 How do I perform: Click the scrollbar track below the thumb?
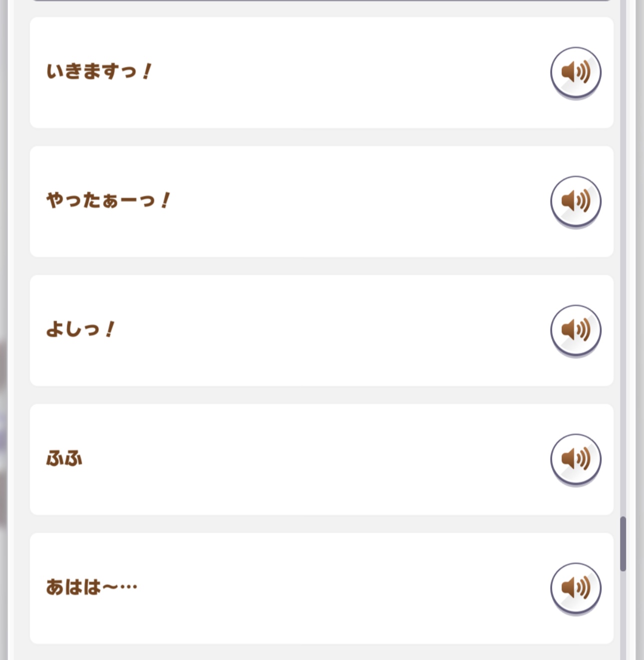point(623,616)
